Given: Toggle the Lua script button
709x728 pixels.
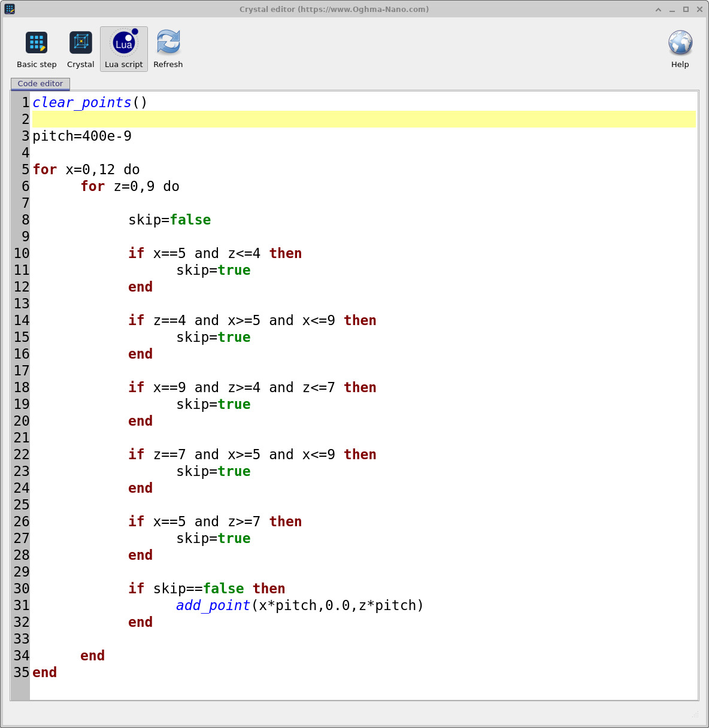Looking at the screenshot, I should point(124,50).
